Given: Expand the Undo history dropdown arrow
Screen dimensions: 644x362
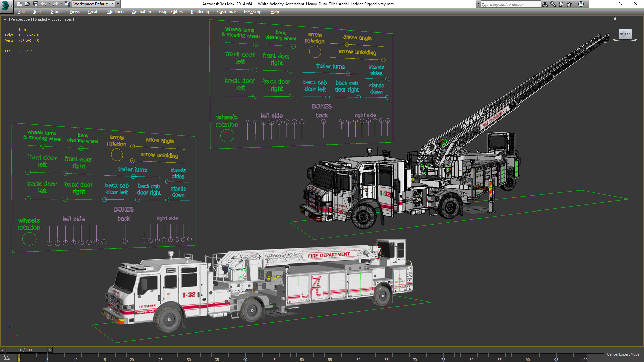Looking at the screenshot, I should (x=49, y=4).
